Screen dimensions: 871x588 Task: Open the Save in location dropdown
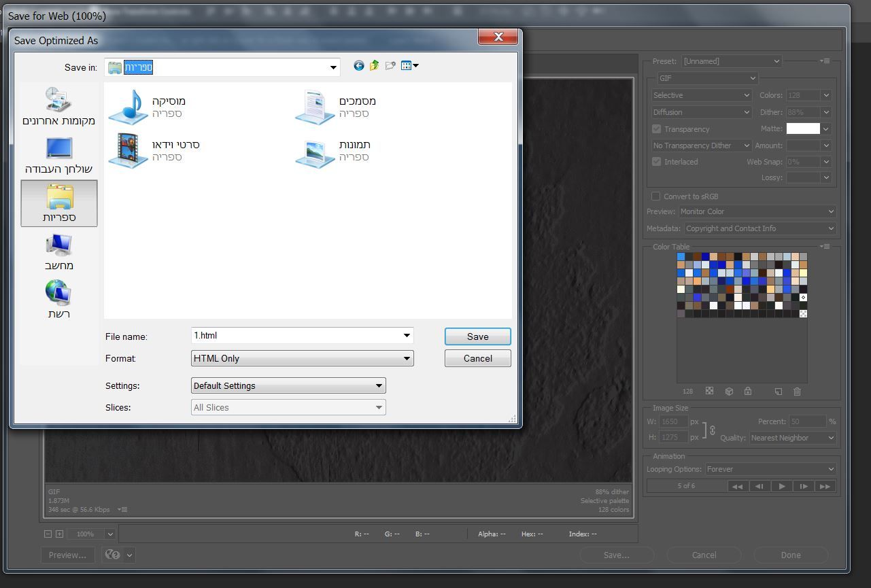pos(333,67)
